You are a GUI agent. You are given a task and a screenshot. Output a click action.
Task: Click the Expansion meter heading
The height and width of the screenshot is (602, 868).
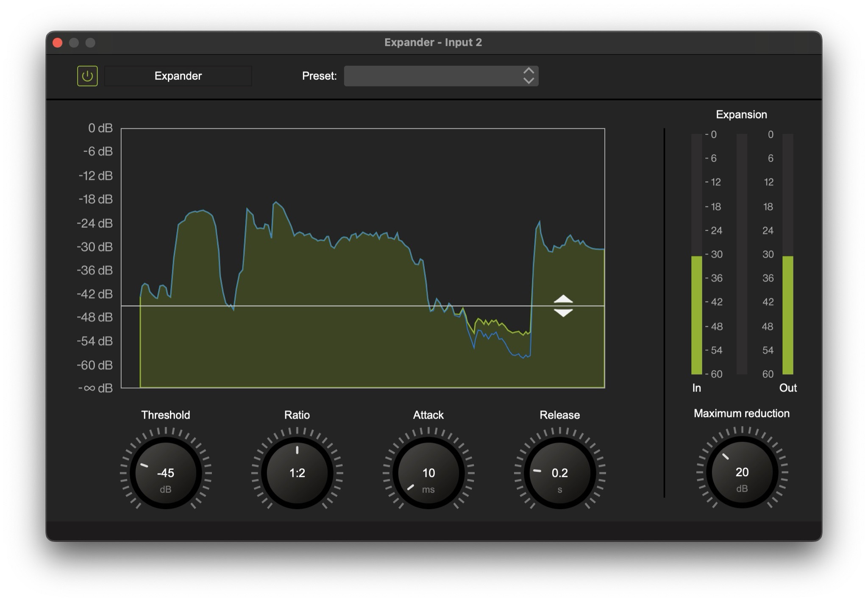[x=742, y=114]
